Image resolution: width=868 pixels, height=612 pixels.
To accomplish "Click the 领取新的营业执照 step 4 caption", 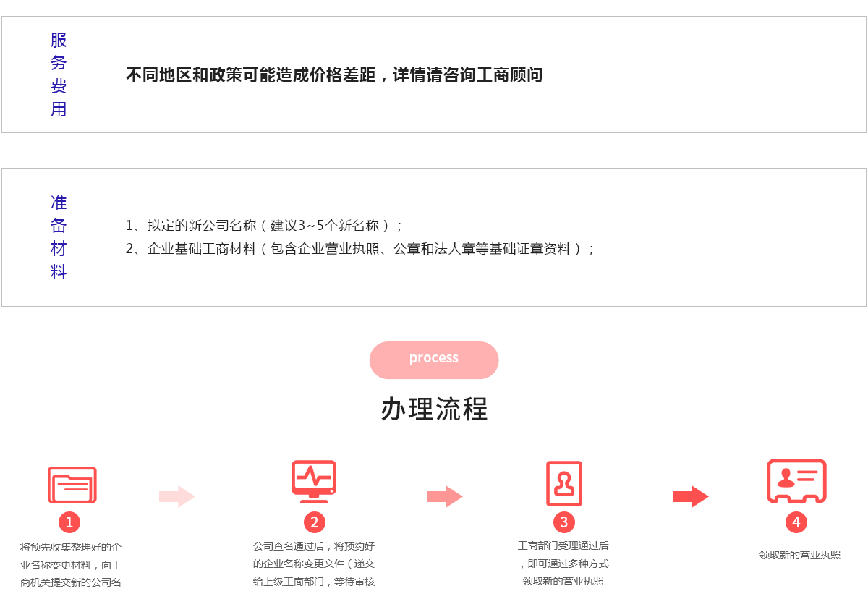I will pos(799,555).
